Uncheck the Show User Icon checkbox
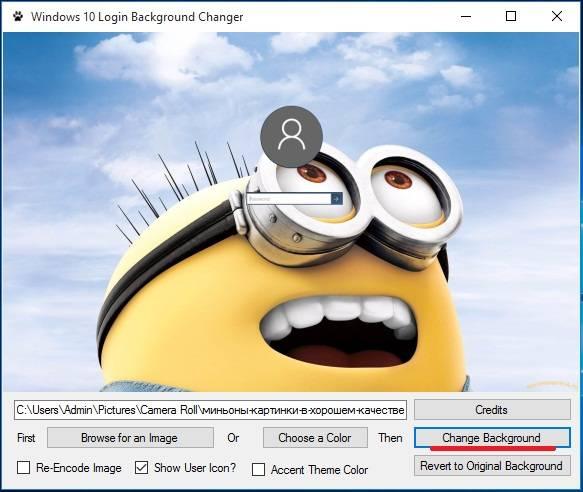This screenshot has width=583, height=492. pyautogui.click(x=141, y=467)
